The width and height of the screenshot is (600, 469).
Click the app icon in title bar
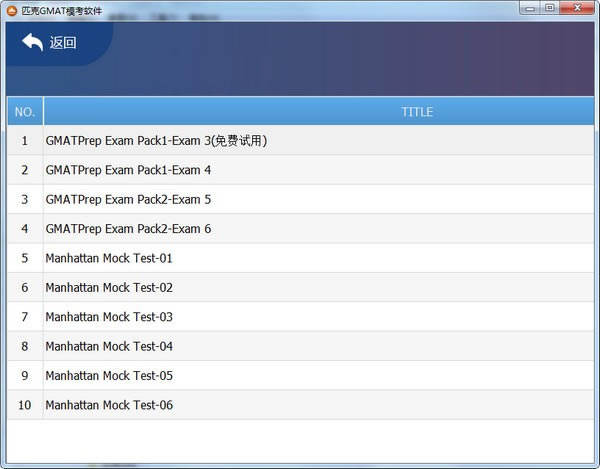12,9
